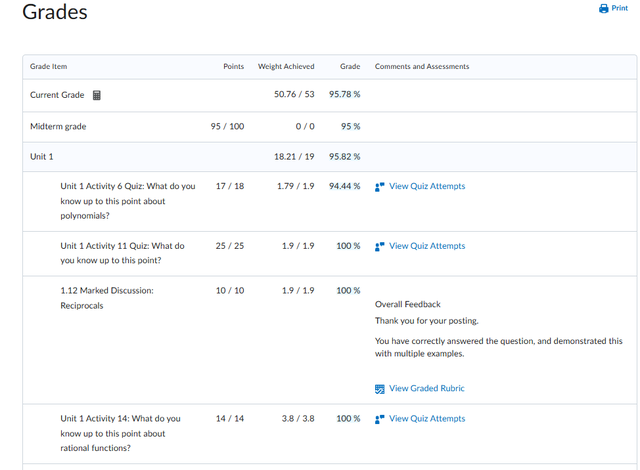Select the Current Grade row label
This screenshot has width=640, height=470.
click(57, 95)
